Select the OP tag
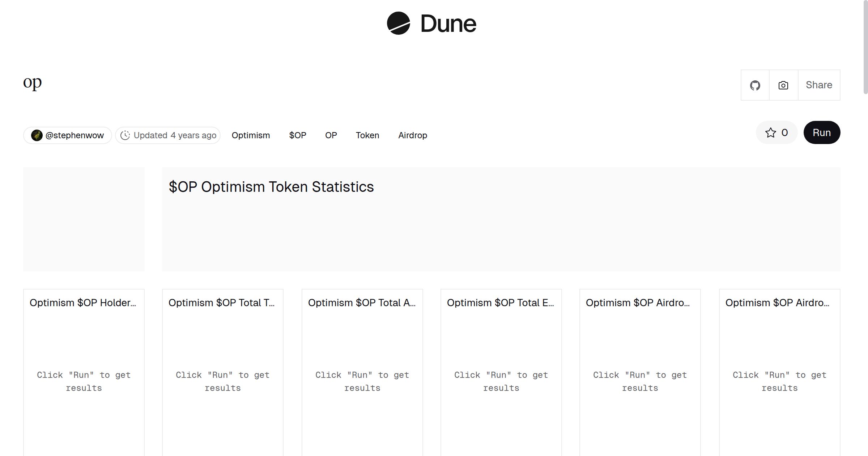Viewport: 868px width, 456px height. (x=331, y=135)
